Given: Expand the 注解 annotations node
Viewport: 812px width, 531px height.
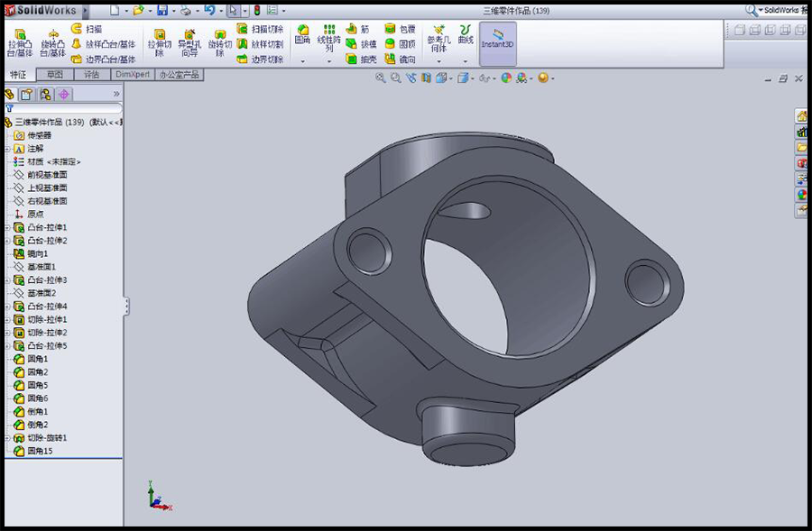Looking at the screenshot, I should [x=7, y=149].
